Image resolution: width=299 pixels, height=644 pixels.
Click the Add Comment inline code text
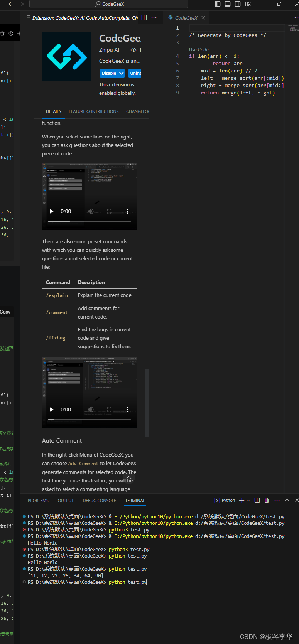(x=83, y=464)
